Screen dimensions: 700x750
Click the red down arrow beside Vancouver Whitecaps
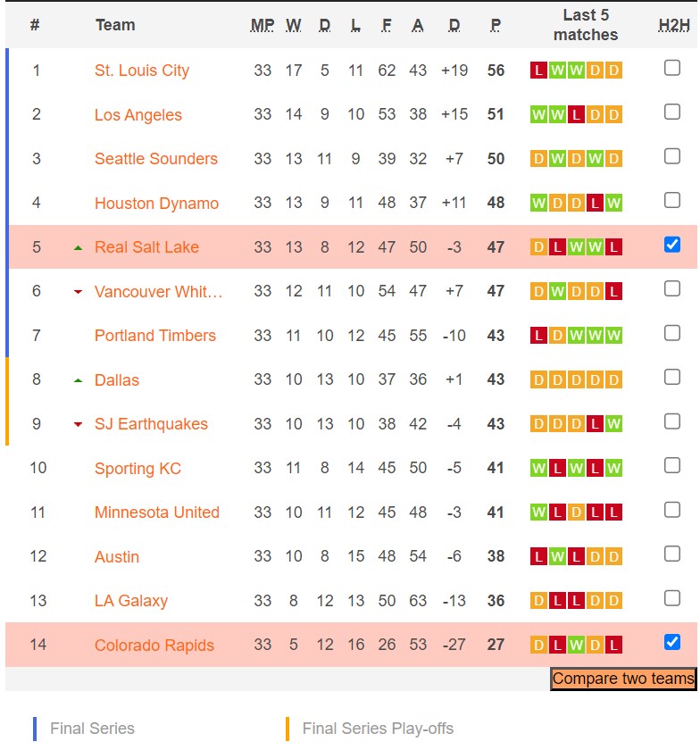pos(78,292)
